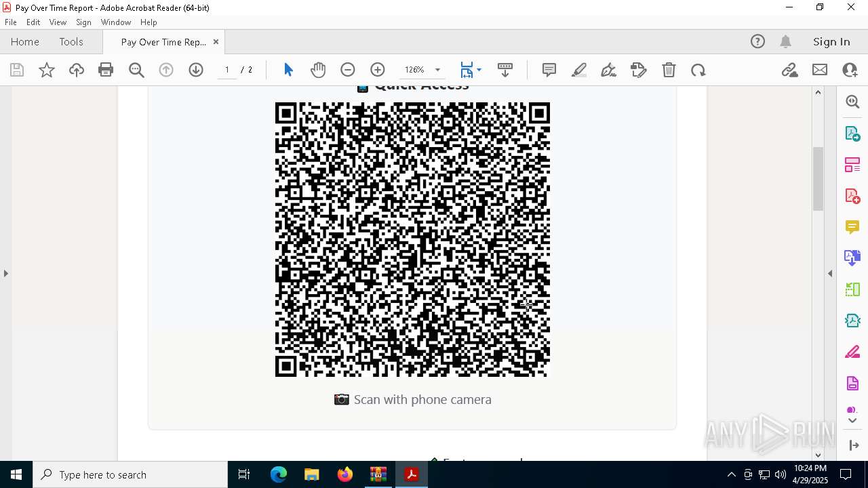The height and width of the screenshot is (488, 868).
Task: Close the Pay Over Time Rep... tab
Action: click(216, 42)
